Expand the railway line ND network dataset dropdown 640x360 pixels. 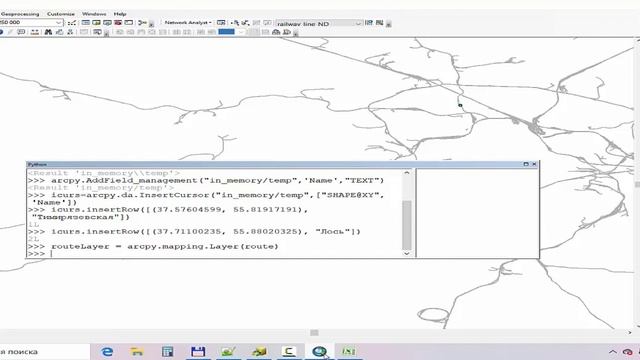pyautogui.click(x=358, y=23)
